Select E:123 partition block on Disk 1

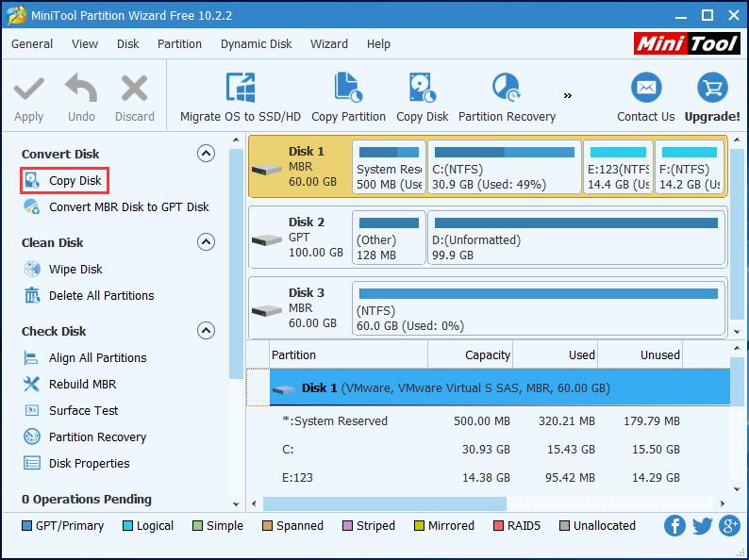618,167
